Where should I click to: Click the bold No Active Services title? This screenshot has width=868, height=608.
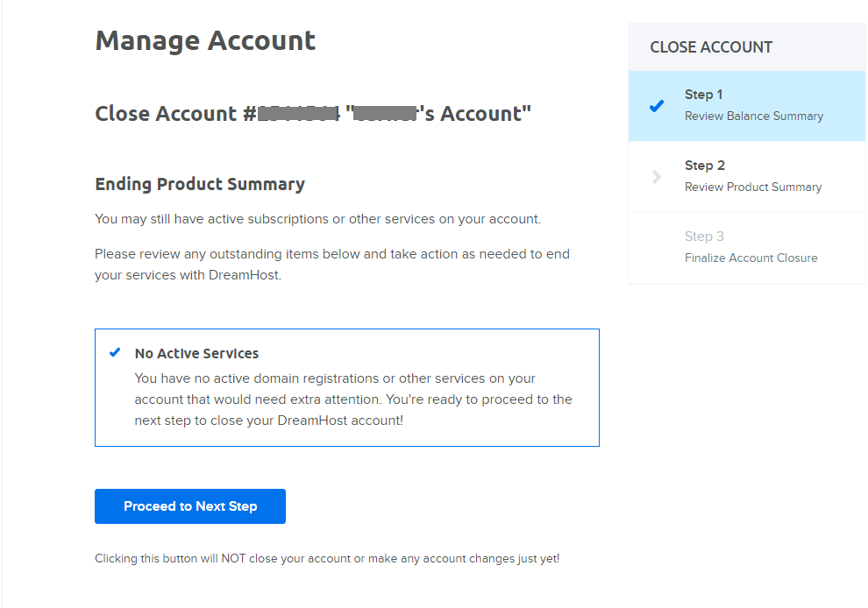(x=196, y=354)
